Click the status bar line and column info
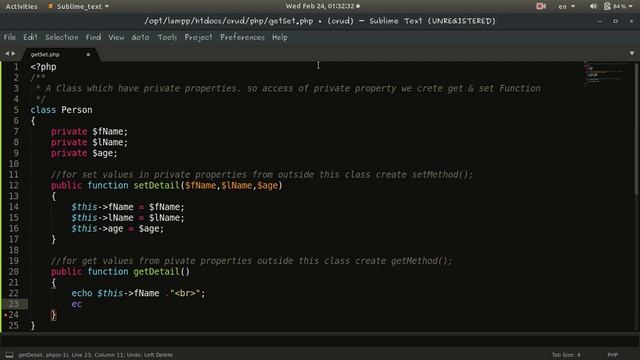The image size is (640, 360). click(x=95, y=355)
